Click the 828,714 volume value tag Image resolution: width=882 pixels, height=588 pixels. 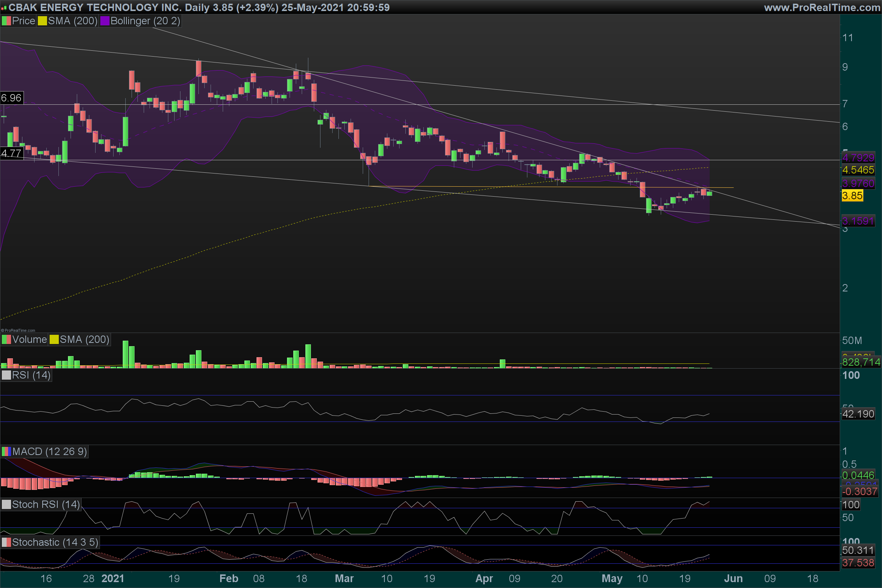point(861,362)
